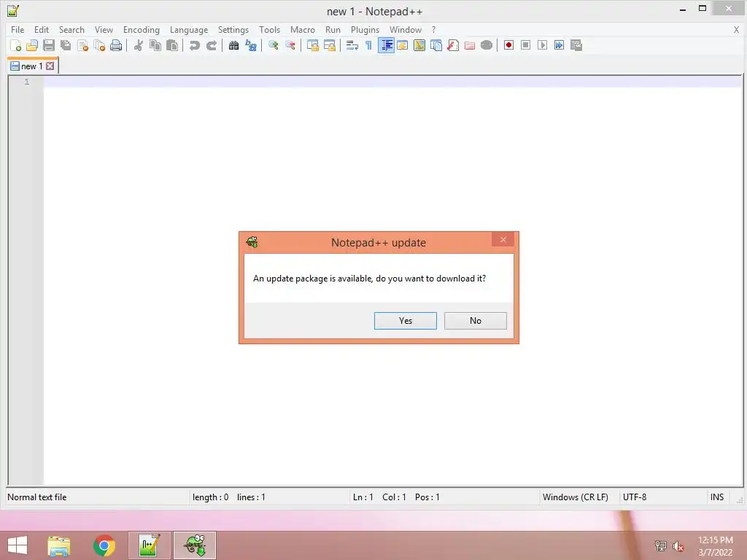This screenshot has width=747, height=560.
Task: Open the File menu
Action: (x=18, y=29)
